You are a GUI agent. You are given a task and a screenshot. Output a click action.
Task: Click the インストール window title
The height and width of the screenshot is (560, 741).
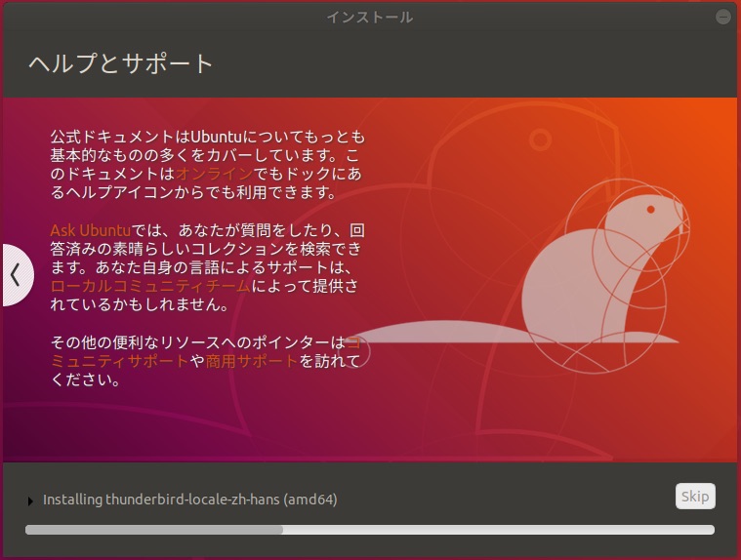coord(370,18)
